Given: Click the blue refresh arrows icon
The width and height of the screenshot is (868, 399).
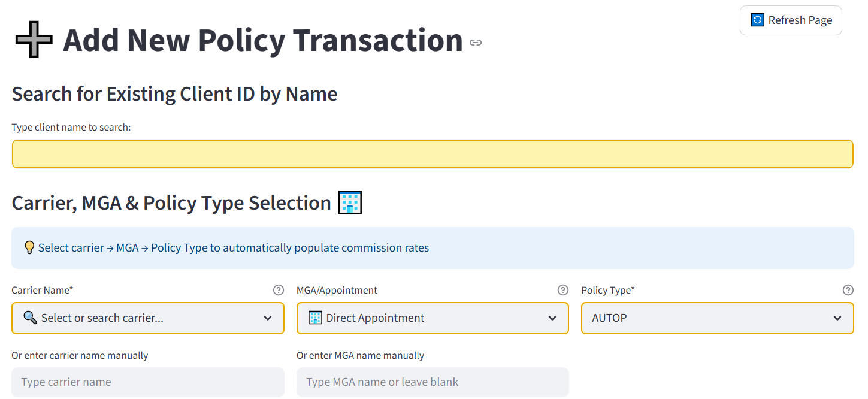Looking at the screenshot, I should pos(757,20).
